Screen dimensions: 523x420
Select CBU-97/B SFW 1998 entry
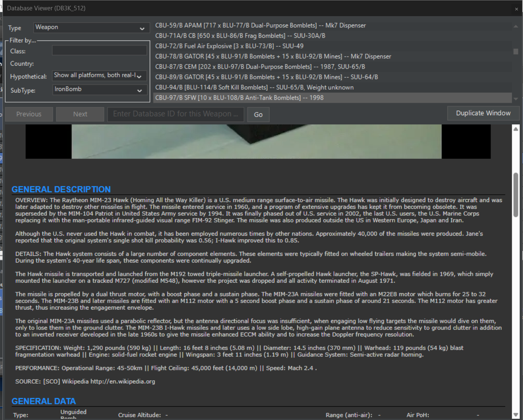click(x=332, y=98)
